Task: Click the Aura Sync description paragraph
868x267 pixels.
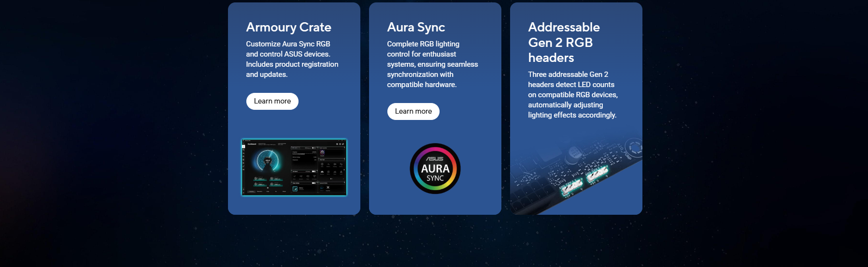Action: (x=432, y=64)
